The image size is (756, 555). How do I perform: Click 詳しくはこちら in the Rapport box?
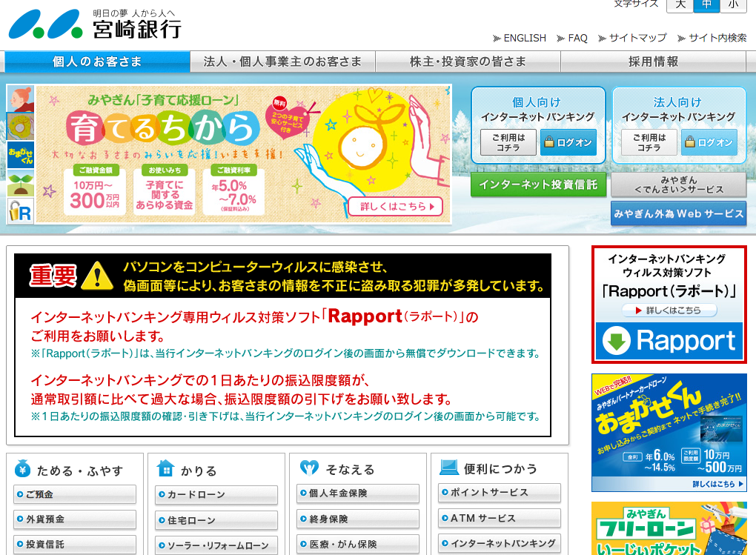point(669,310)
